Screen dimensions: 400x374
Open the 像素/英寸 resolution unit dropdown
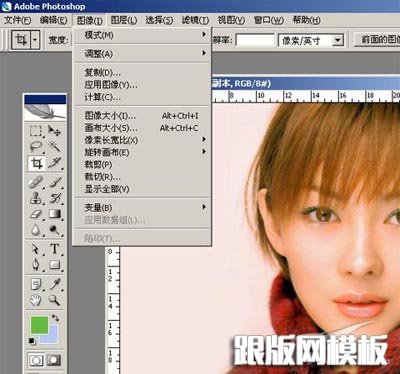pyautogui.click(x=338, y=40)
